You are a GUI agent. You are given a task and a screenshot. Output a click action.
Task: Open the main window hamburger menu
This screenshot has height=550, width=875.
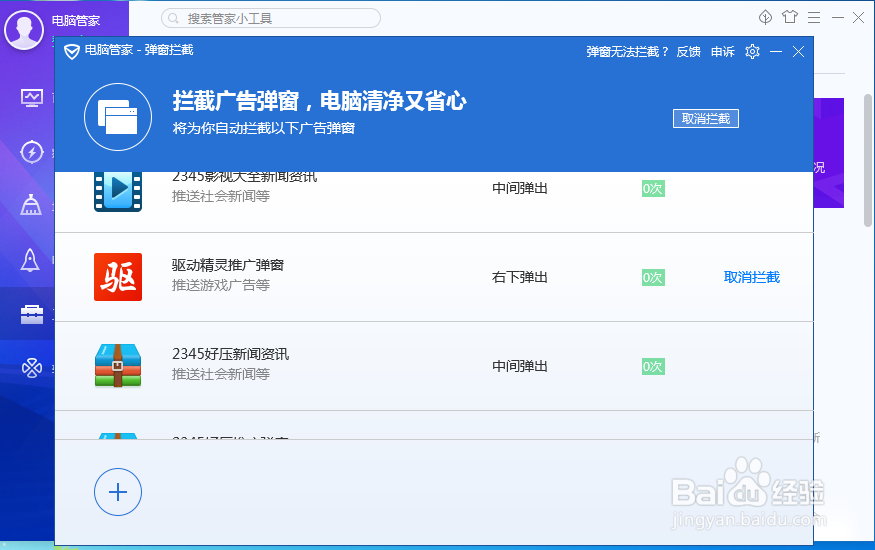[x=814, y=18]
